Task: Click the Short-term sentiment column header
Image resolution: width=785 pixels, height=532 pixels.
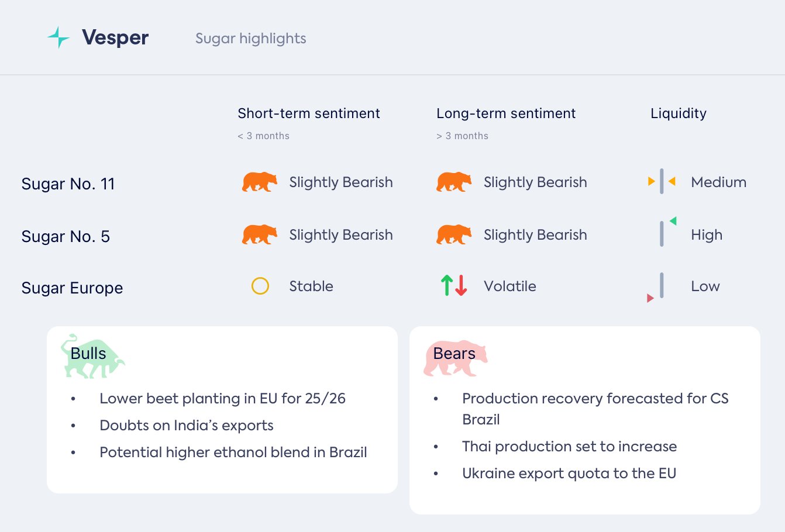Action: click(x=308, y=113)
